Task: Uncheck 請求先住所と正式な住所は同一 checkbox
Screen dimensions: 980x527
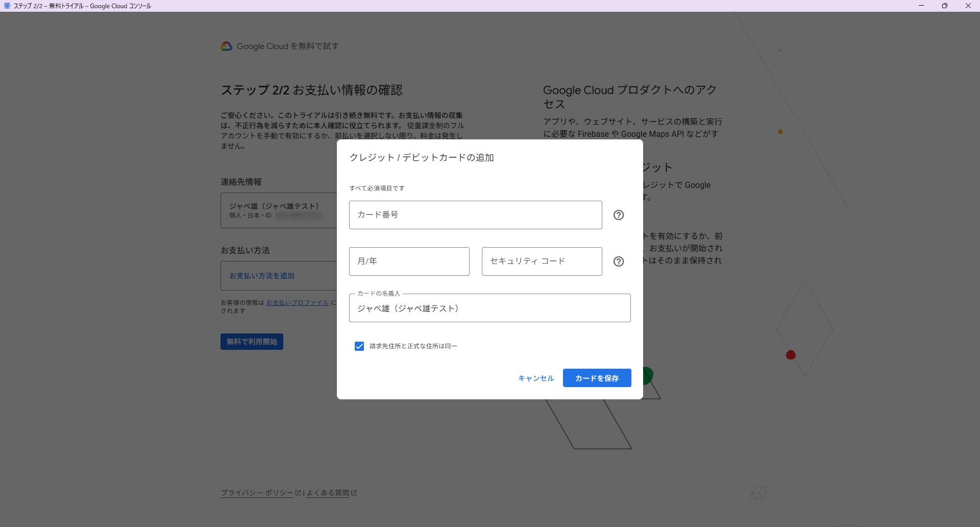Action: [x=359, y=346]
